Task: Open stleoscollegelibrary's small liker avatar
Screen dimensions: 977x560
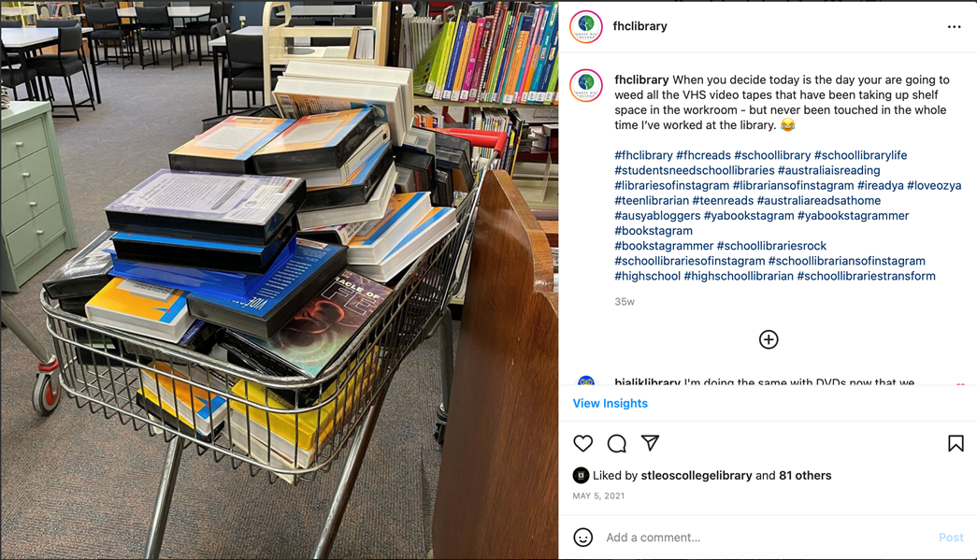Action: click(x=581, y=475)
